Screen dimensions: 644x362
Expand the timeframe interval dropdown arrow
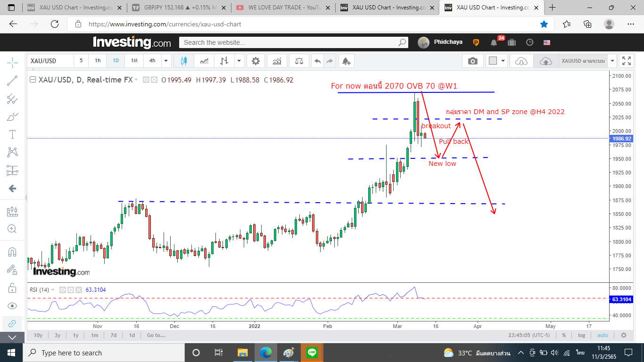(165, 61)
